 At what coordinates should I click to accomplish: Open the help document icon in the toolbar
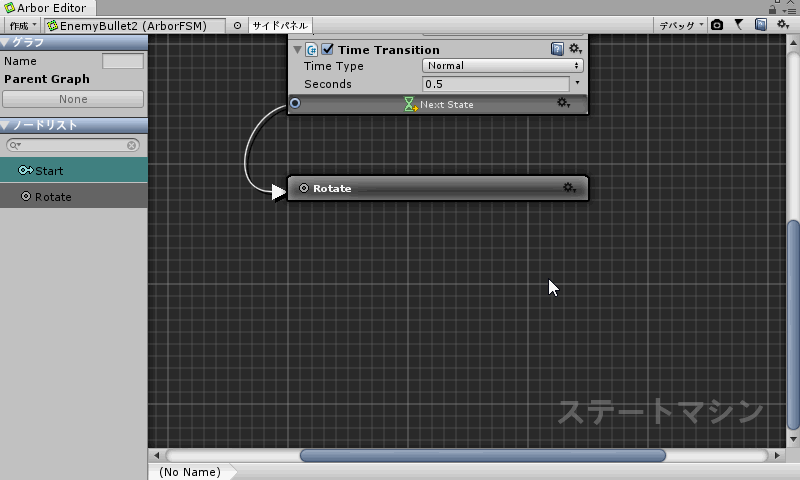pyautogui.click(x=761, y=24)
